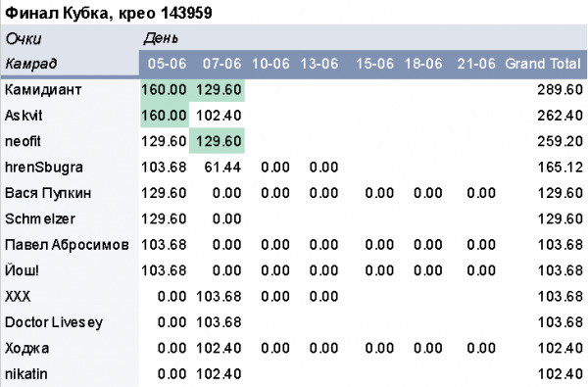Click Вася Пупкин's 05-06 value 129.60
588x387 pixels.
164,193
